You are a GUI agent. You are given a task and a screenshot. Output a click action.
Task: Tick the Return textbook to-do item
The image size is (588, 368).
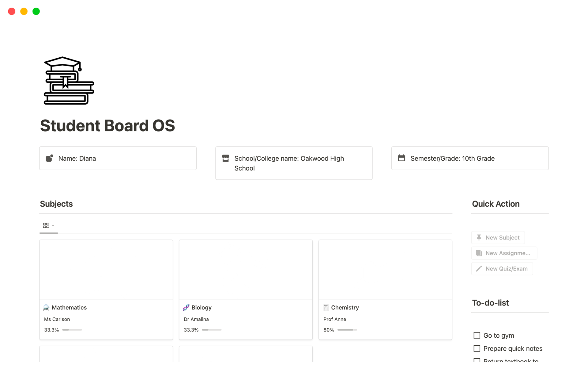(477, 361)
